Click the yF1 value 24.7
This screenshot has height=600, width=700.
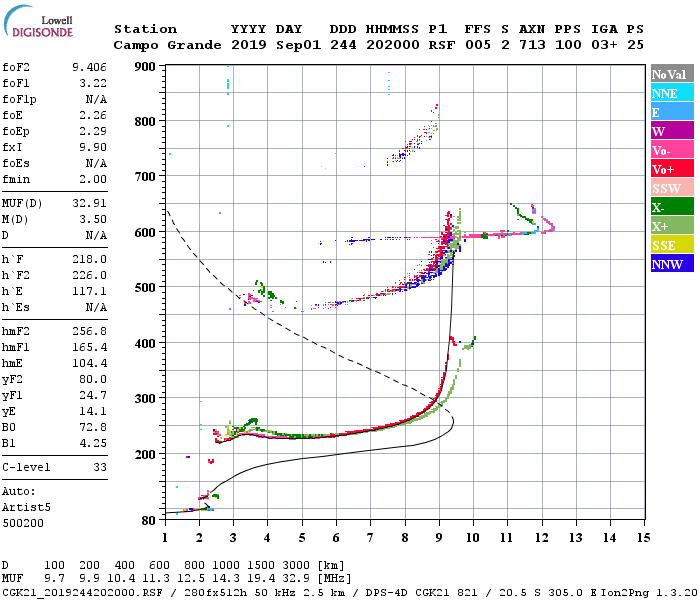point(93,396)
